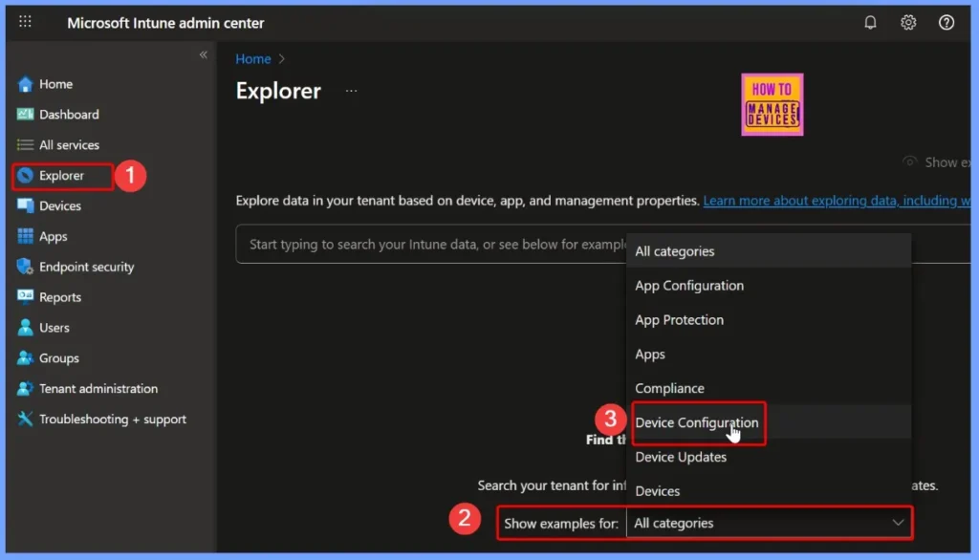
Task: Open the Explorer more options ellipsis
Action: pos(352,91)
